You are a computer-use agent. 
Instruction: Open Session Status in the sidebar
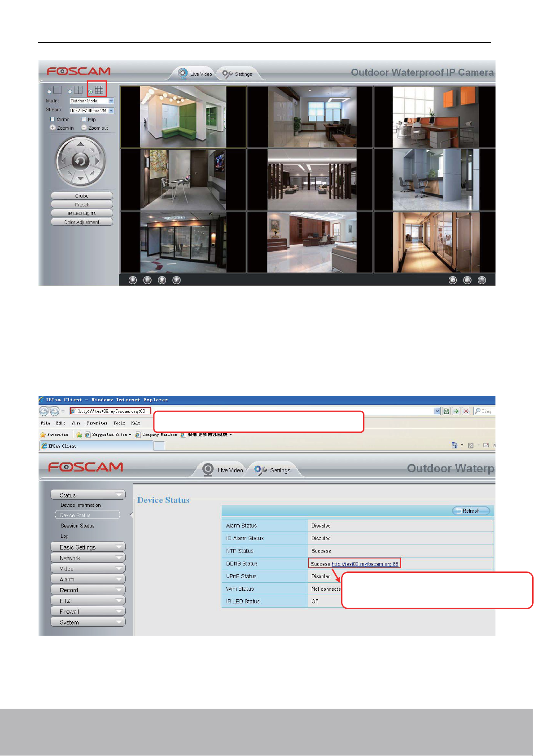point(78,526)
